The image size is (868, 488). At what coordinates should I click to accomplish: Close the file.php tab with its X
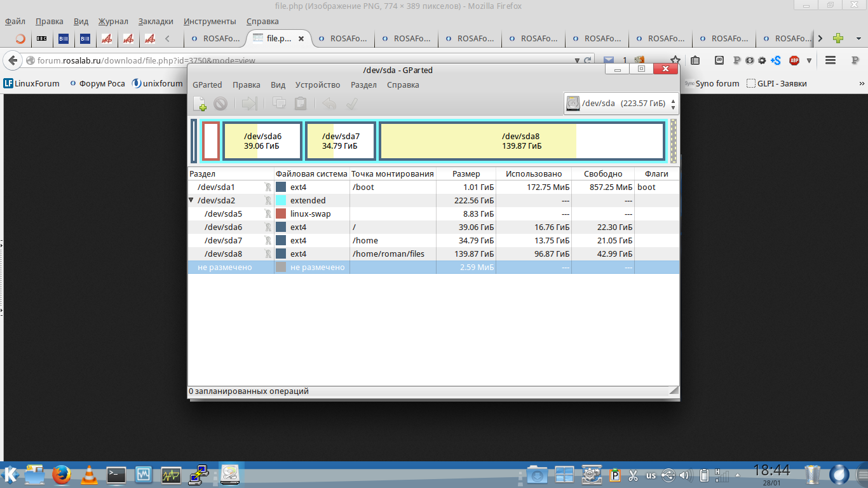(301, 39)
